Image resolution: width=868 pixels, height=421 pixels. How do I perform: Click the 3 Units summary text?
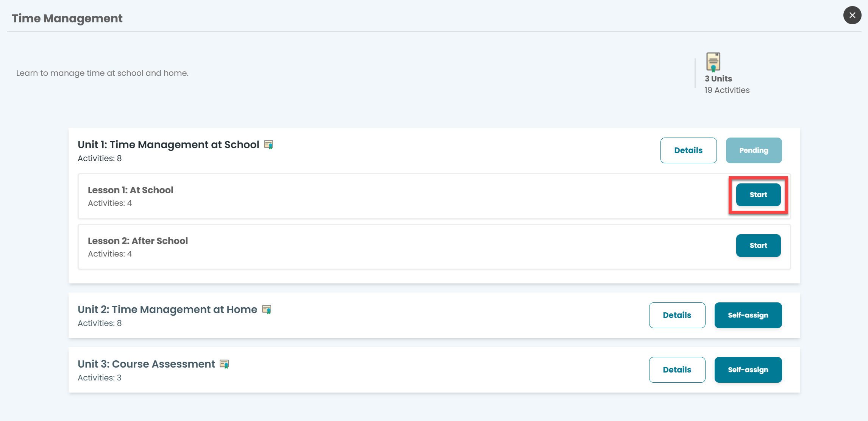pyautogui.click(x=718, y=79)
